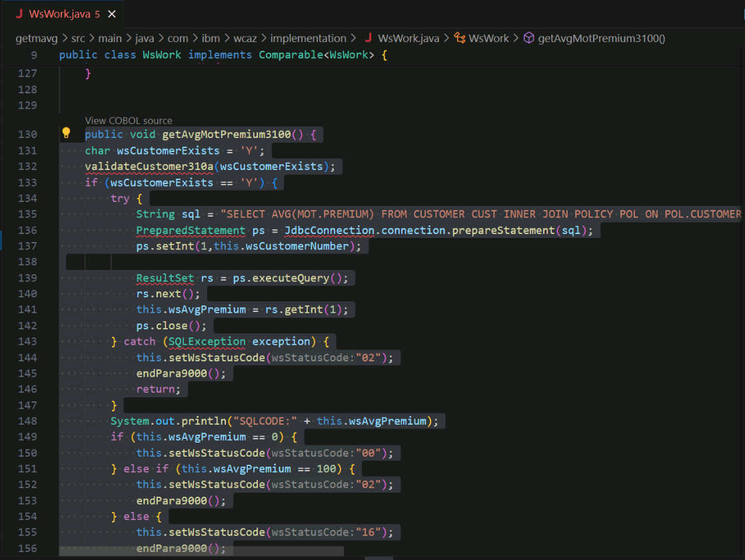
Task: Click validateCustomer310a call on line 132
Action: pyautogui.click(x=149, y=167)
